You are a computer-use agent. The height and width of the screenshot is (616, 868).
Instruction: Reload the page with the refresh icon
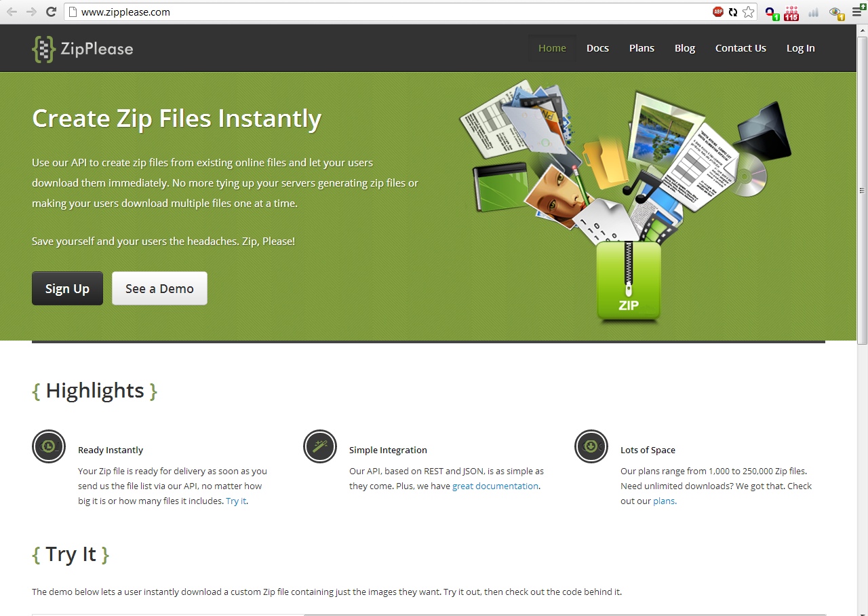[x=51, y=12]
